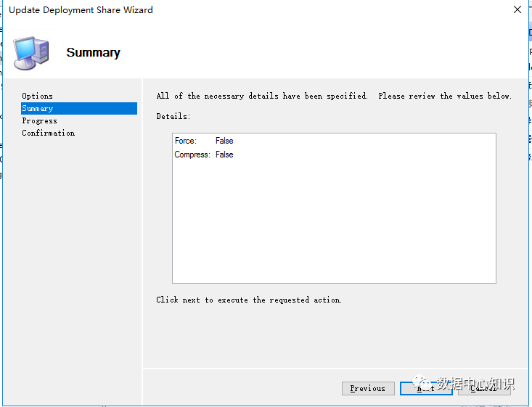Click the 'All of the necessary details' text

coord(334,96)
